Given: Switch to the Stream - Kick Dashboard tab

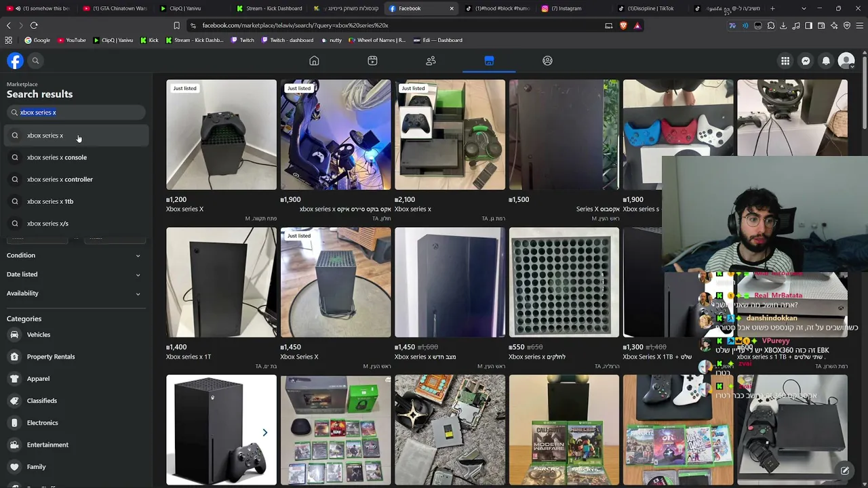Looking at the screenshot, I should pyautogui.click(x=268, y=8).
